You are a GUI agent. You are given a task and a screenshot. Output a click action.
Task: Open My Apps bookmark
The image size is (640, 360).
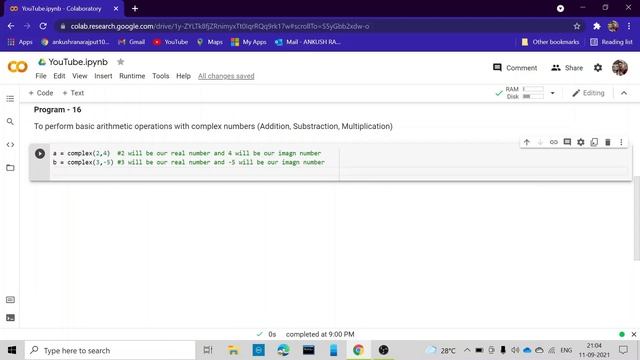[249, 42]
